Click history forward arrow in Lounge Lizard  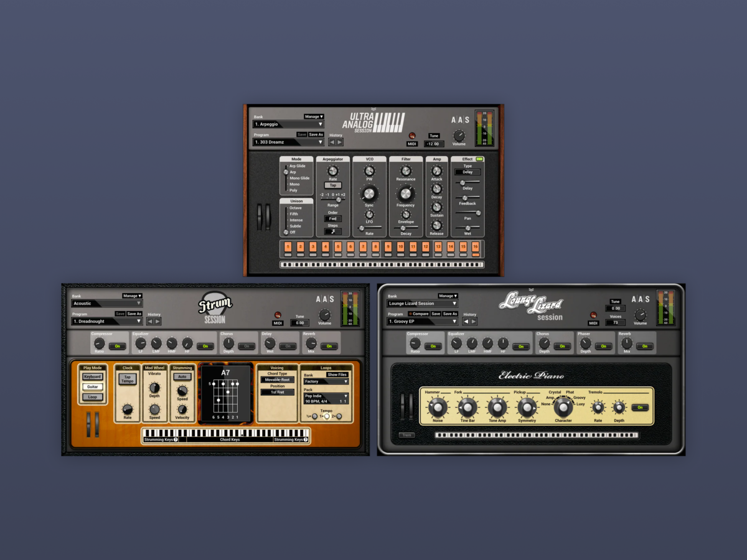474,321
